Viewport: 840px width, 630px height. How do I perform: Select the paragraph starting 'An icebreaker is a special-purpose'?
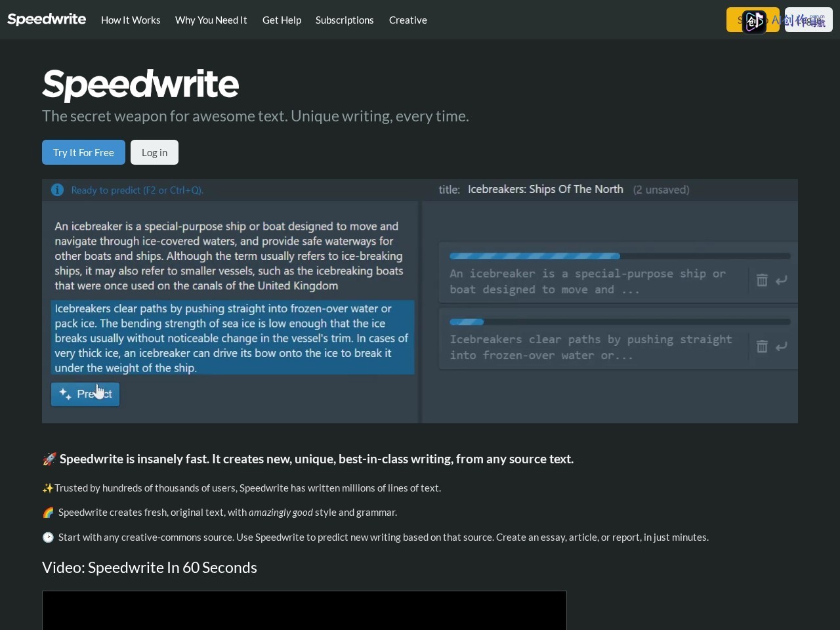click(x=230, y=256)
